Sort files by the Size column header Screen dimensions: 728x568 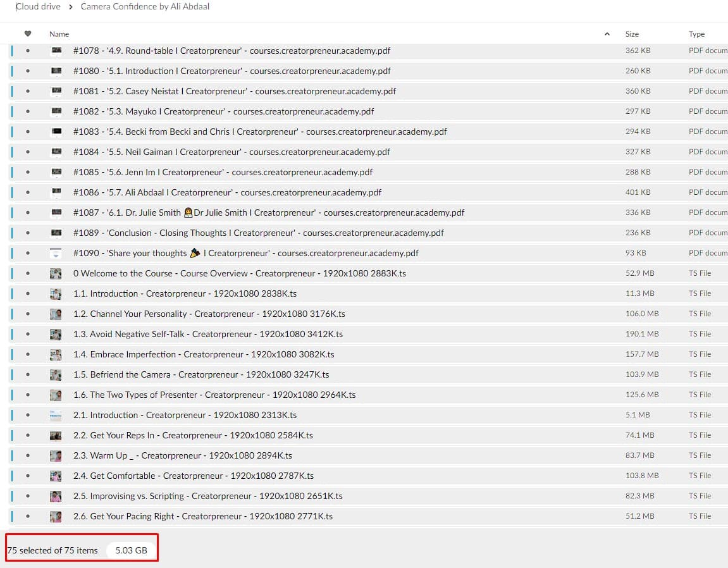tap(632, 34)
